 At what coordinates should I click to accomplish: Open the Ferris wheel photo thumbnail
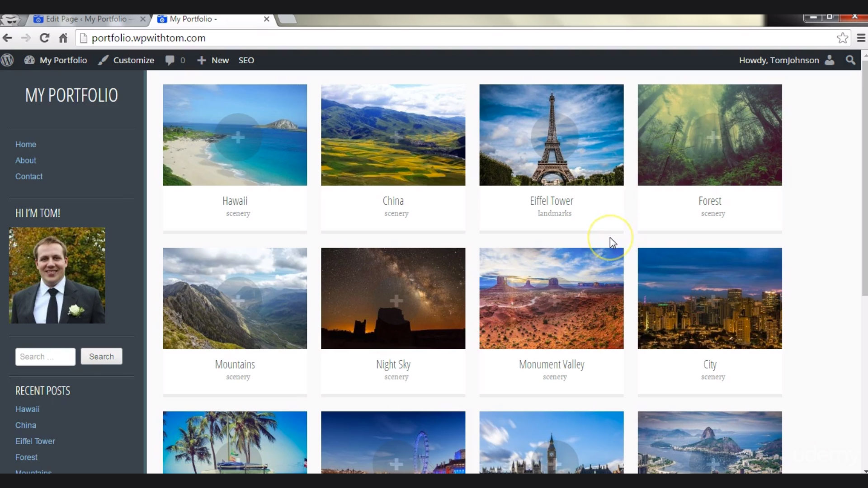click(393, 442)
